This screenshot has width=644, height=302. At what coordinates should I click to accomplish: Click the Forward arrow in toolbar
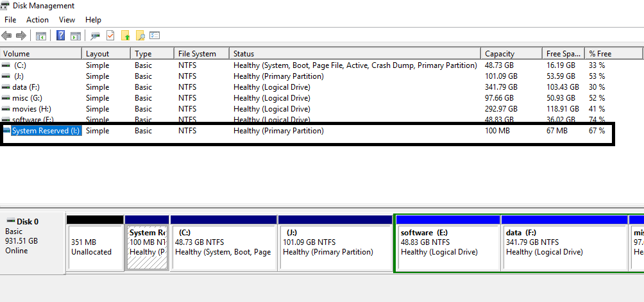[21, 36]
